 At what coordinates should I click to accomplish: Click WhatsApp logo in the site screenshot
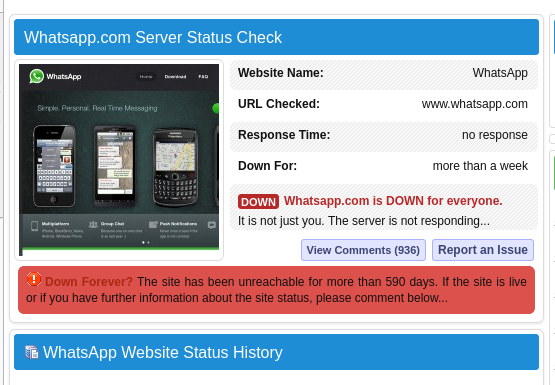[55, 76]
